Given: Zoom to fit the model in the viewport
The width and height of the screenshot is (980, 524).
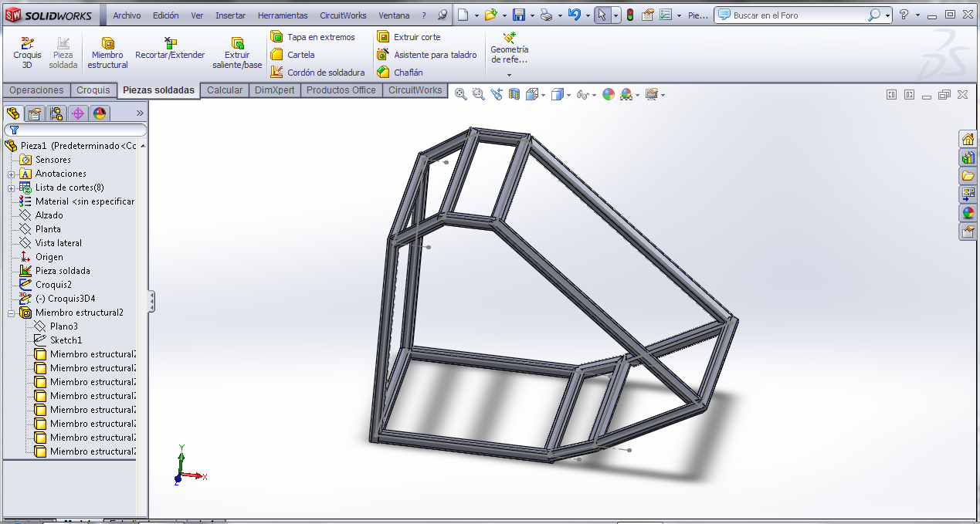Looking at the screenshot, I should point(461,94).
